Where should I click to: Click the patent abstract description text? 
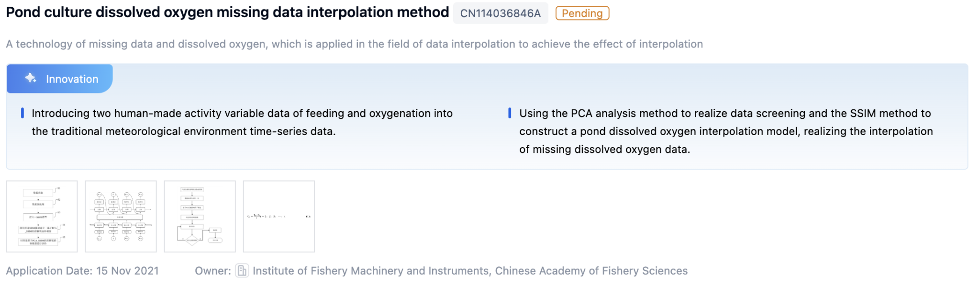tap(354, 44)
